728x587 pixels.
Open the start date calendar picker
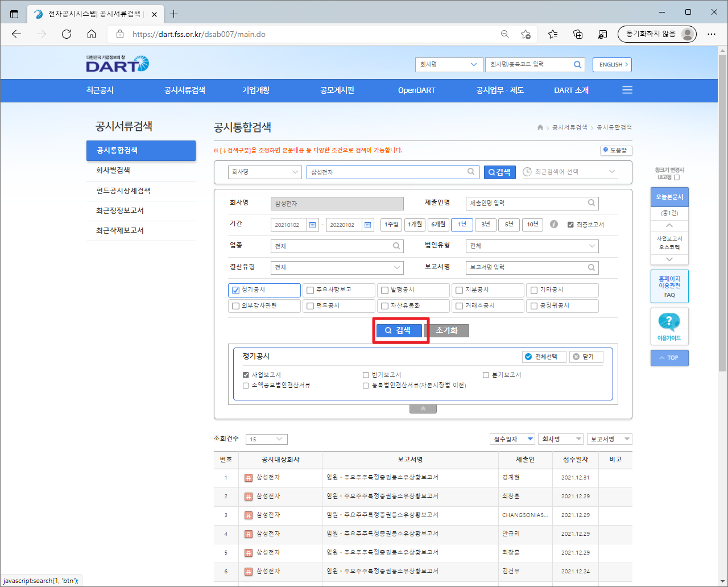[313, 225]
